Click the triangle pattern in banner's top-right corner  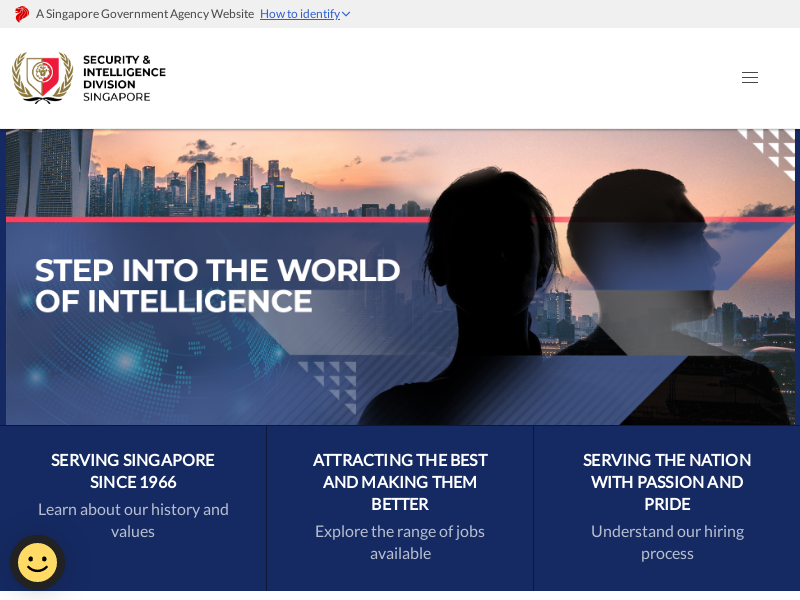(772, 153)
